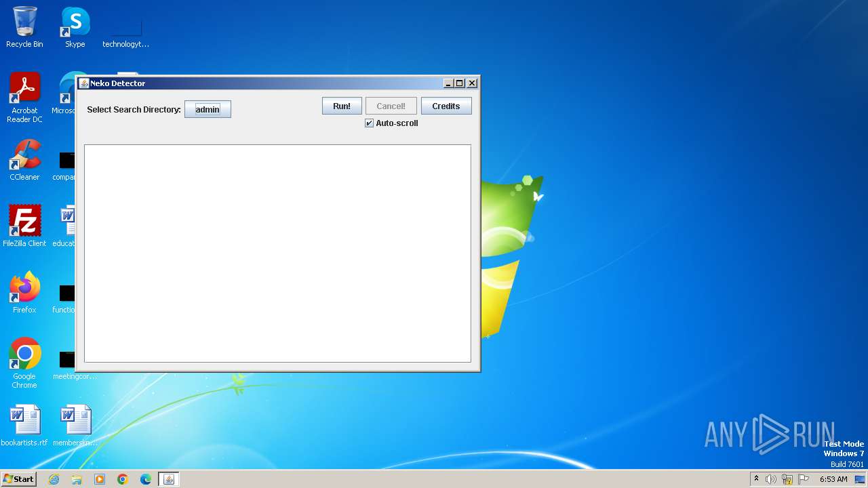Open the Credits dialog
Screen dimensions: 868x488
click(x=446, y=106)
